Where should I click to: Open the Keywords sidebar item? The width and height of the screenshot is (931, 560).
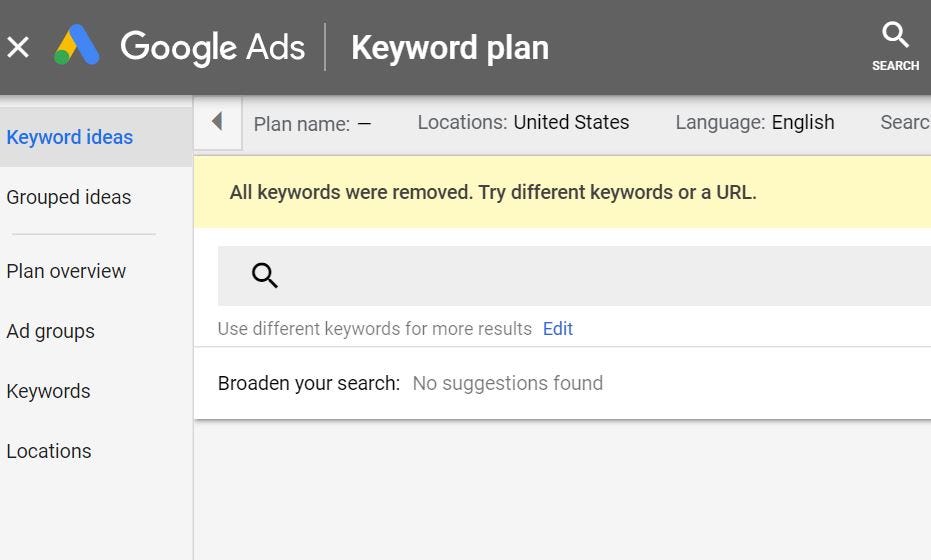point(49,391)
